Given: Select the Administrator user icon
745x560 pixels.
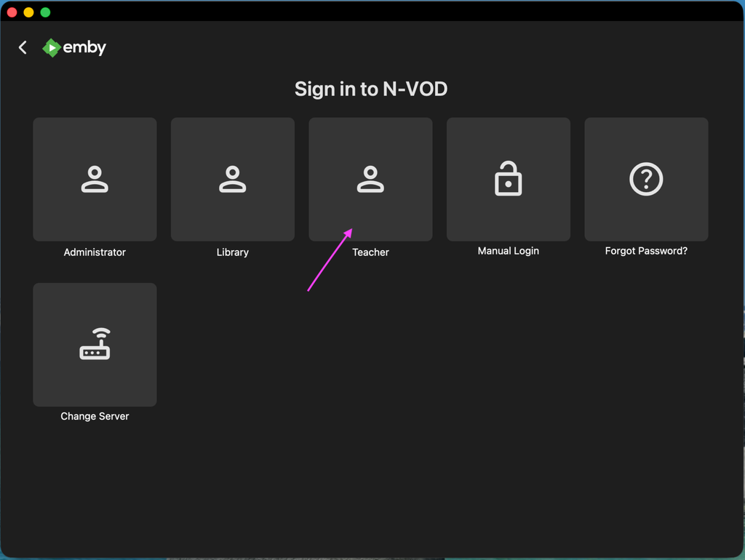Looking at the screenshot, I should (x=95, y=179).
